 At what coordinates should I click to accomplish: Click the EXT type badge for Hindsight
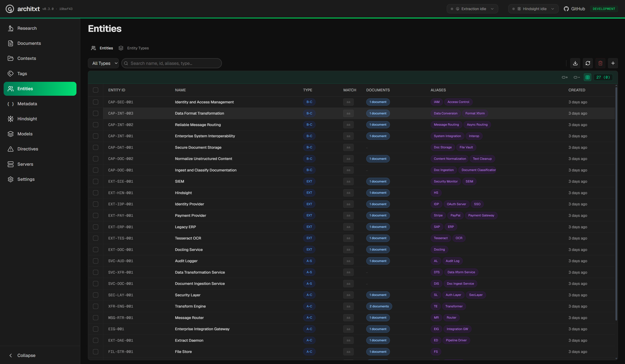coord(309,193)
